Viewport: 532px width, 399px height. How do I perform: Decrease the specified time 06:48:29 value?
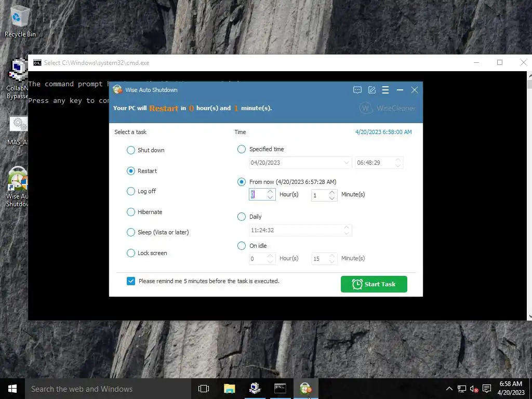pyautogui.click(x=398, y=166)
